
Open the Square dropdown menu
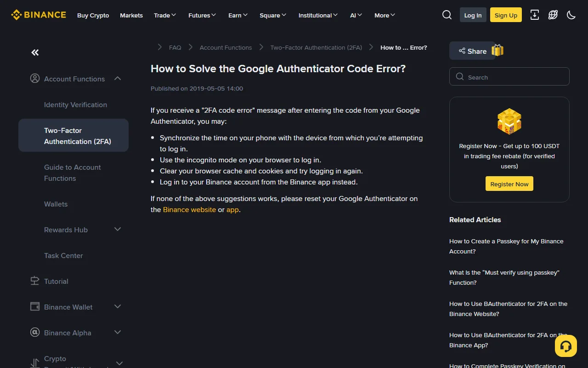coord(273,15)
